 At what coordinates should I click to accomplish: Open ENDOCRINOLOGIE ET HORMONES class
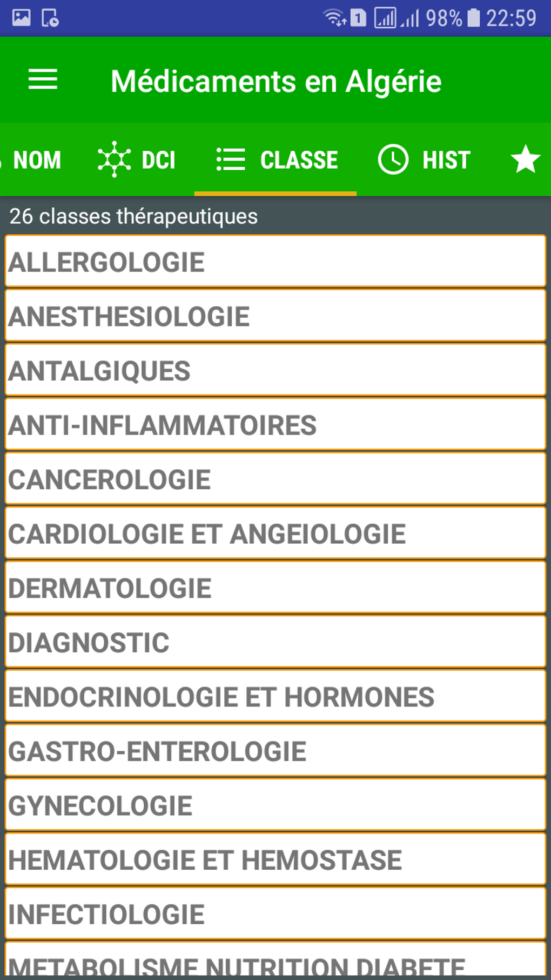coord(275,697)
